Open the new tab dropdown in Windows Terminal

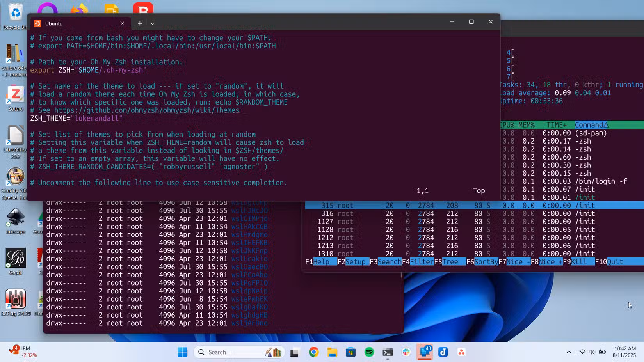click(152, 23)
